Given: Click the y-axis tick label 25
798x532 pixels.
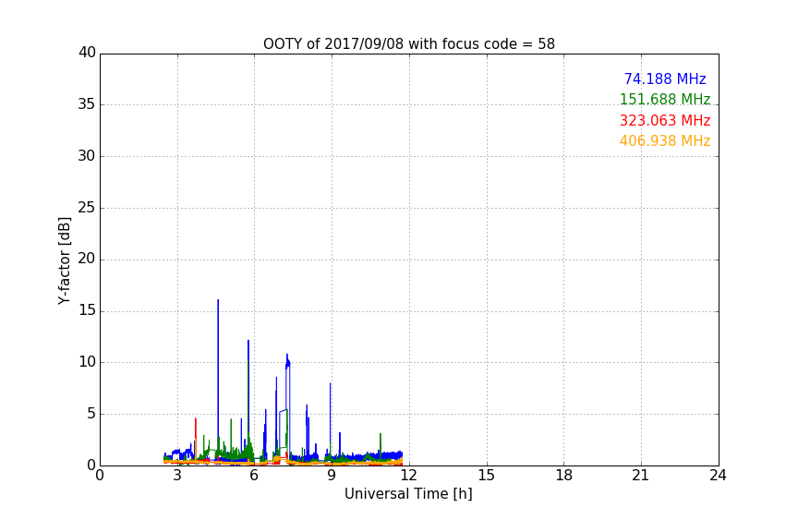Looking at the screenshot, I should click(x=87, y=208).
